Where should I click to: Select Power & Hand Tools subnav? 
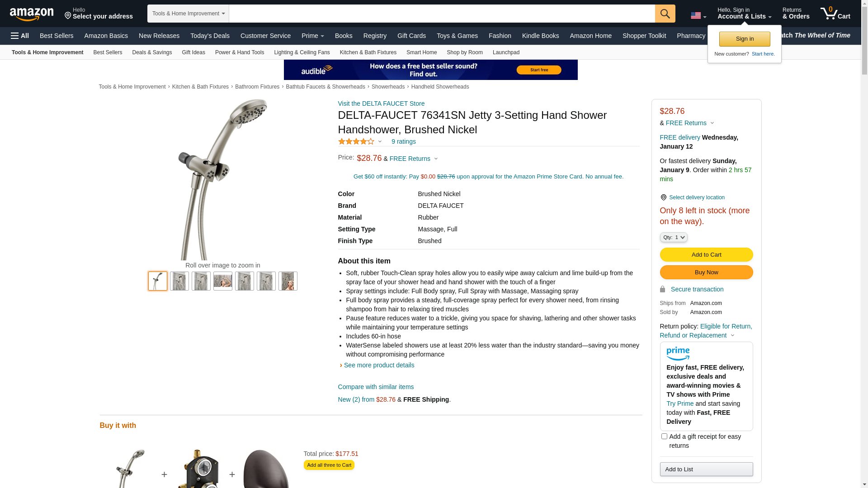240,52
